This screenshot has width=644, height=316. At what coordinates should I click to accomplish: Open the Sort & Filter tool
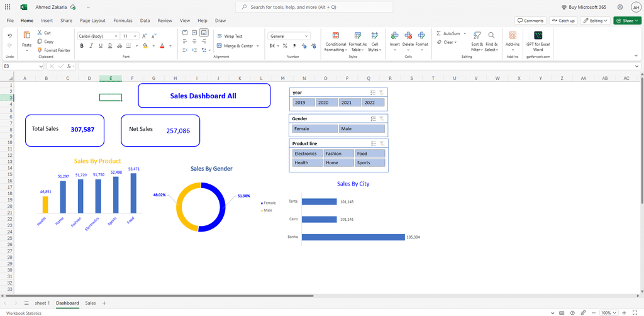point(477,36)
